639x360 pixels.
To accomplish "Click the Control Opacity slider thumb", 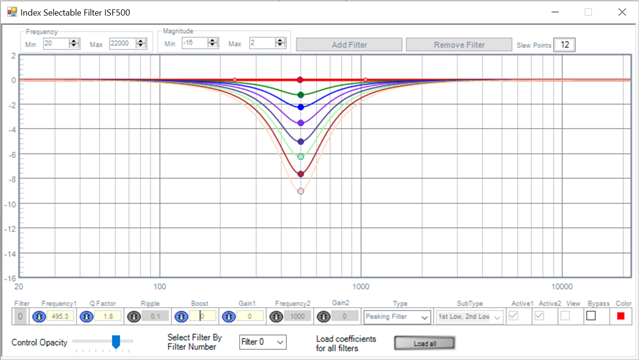I will pyautogui.click(x=116, y=342).
